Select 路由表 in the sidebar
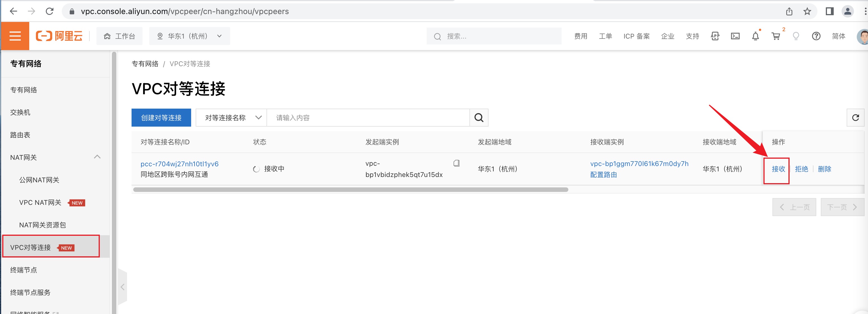 20,135
